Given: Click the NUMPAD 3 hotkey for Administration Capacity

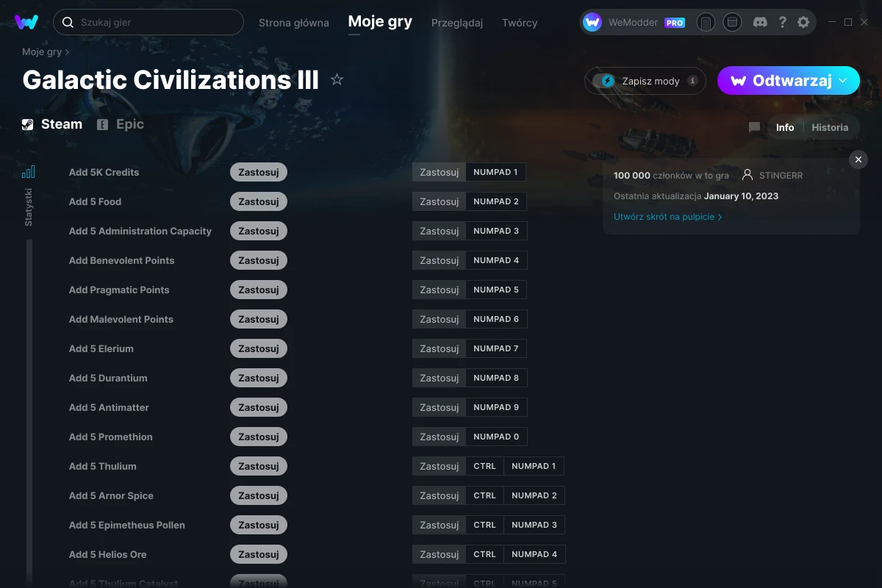Looking at the screenshot, I should point(496,231).
